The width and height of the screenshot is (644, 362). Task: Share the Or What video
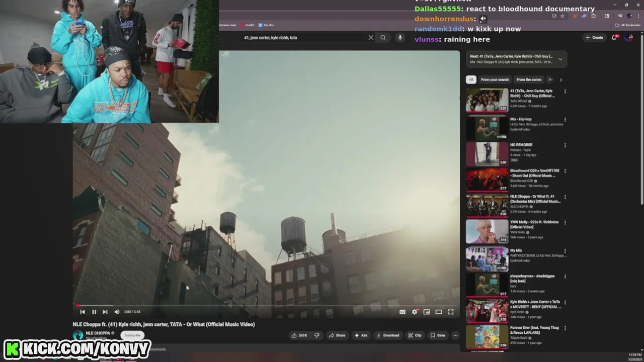[337, 335]
